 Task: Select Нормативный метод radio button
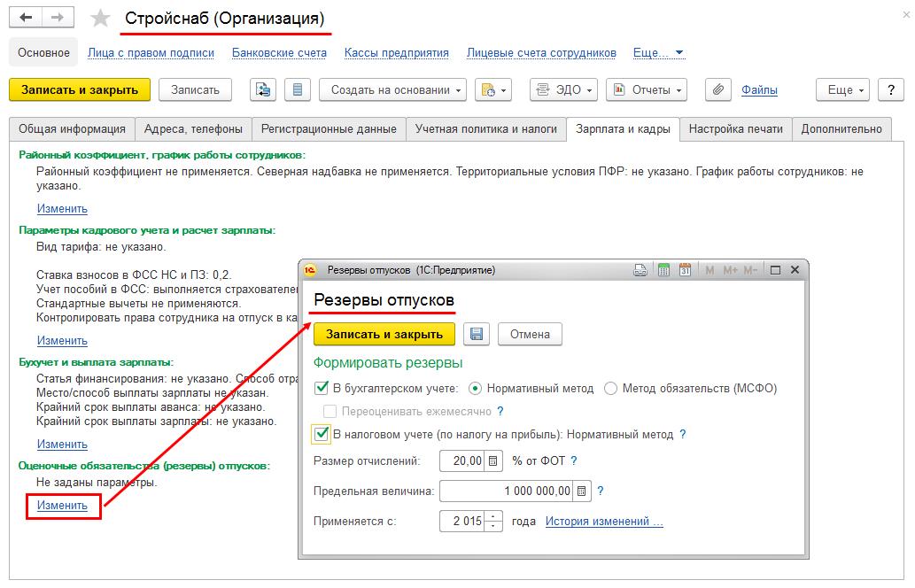(475, 389)
